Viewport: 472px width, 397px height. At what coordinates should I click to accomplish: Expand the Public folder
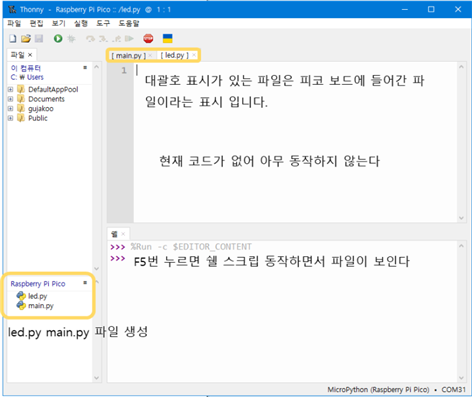10,118
